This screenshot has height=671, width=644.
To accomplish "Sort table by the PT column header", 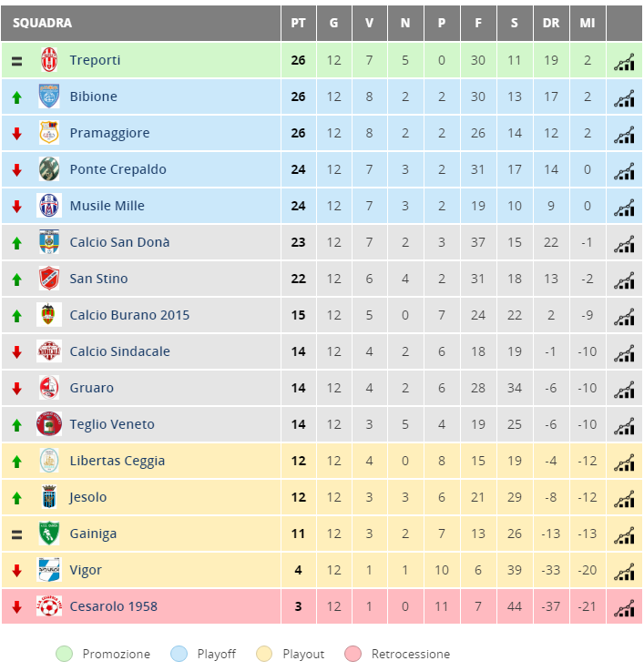I will tap(298, 23).
